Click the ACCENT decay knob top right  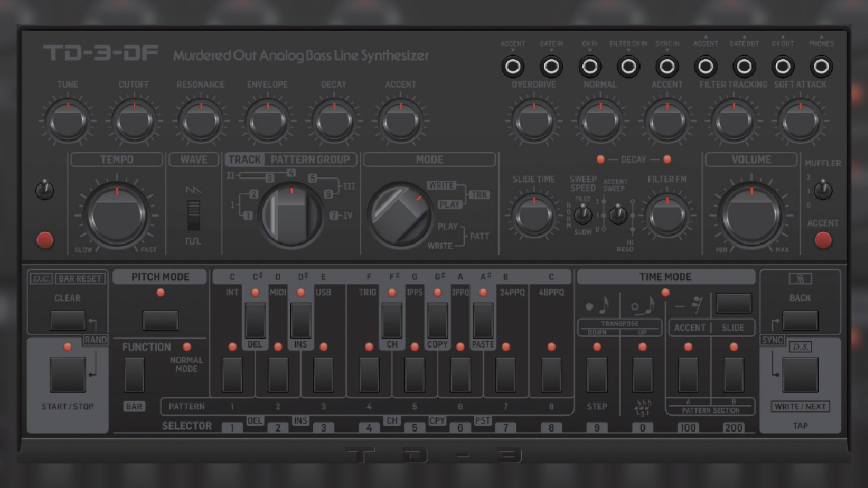[667, 121]
